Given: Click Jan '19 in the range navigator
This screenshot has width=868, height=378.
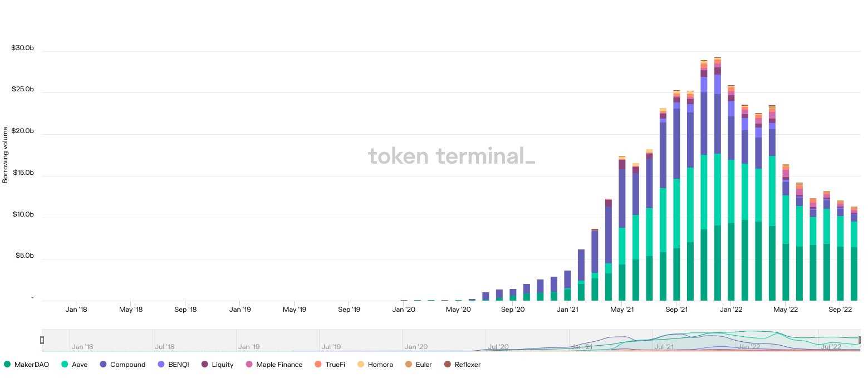Looking at the screenshot, I should [x=249, y=347].
